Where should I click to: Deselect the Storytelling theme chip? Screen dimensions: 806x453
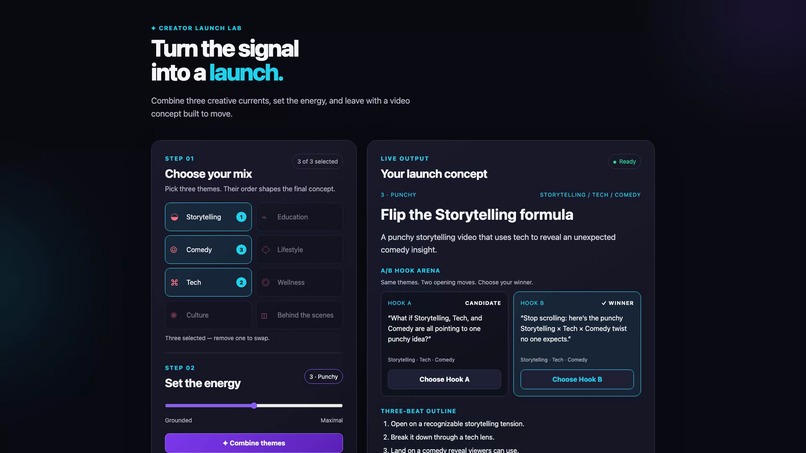pos(208,216)
